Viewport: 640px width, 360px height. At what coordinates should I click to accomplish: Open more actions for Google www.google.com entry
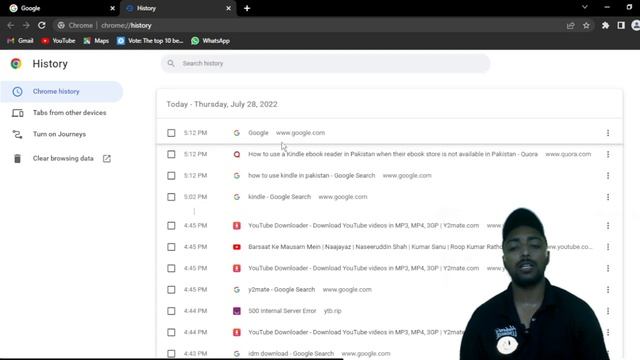click(608, 133)
